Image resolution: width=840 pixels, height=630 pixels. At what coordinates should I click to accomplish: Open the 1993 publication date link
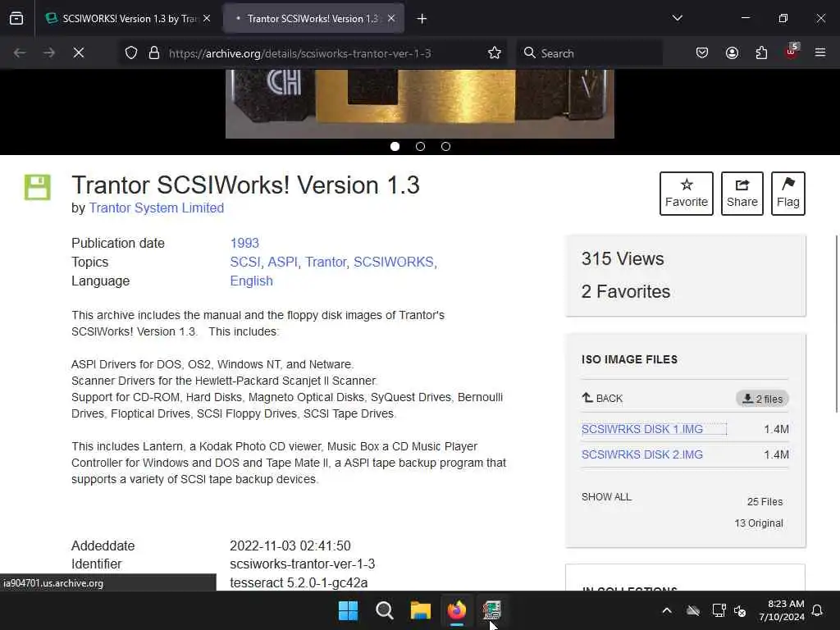244,243
